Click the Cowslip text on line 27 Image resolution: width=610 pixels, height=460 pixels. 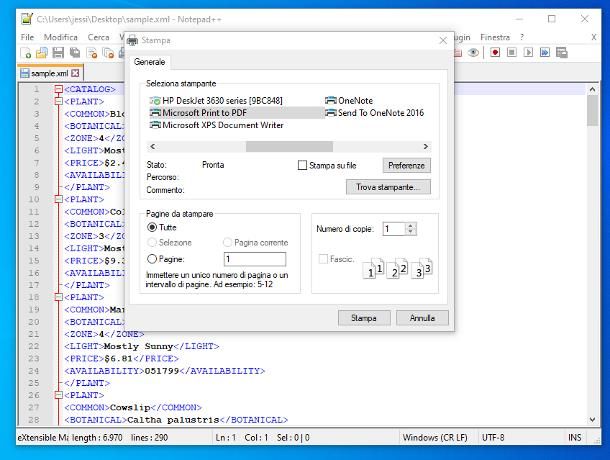pos(130,407)
